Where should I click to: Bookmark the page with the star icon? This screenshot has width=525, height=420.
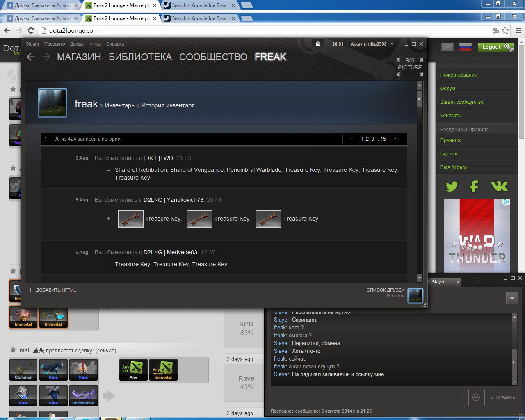pos(505,31)
